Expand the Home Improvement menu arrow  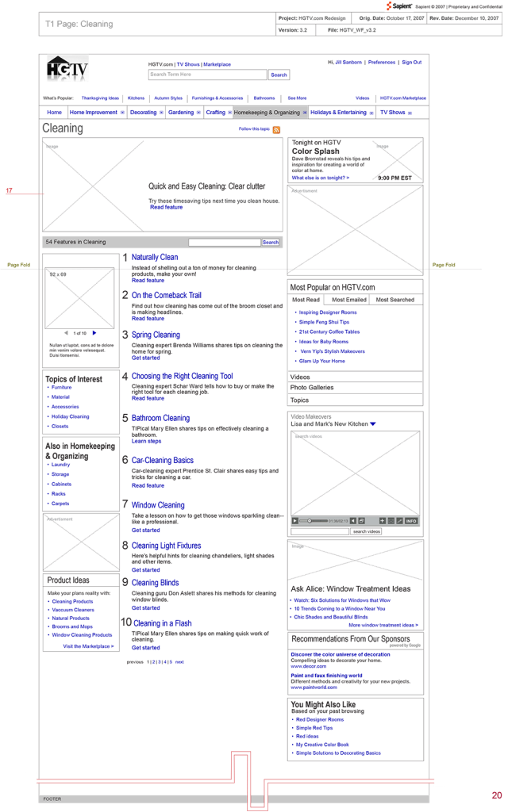[122, 113]
